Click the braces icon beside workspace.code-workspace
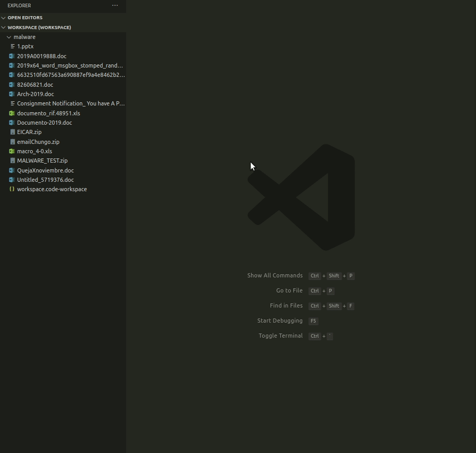This screenshot has width=476, height=453. [x=12, y=189]
